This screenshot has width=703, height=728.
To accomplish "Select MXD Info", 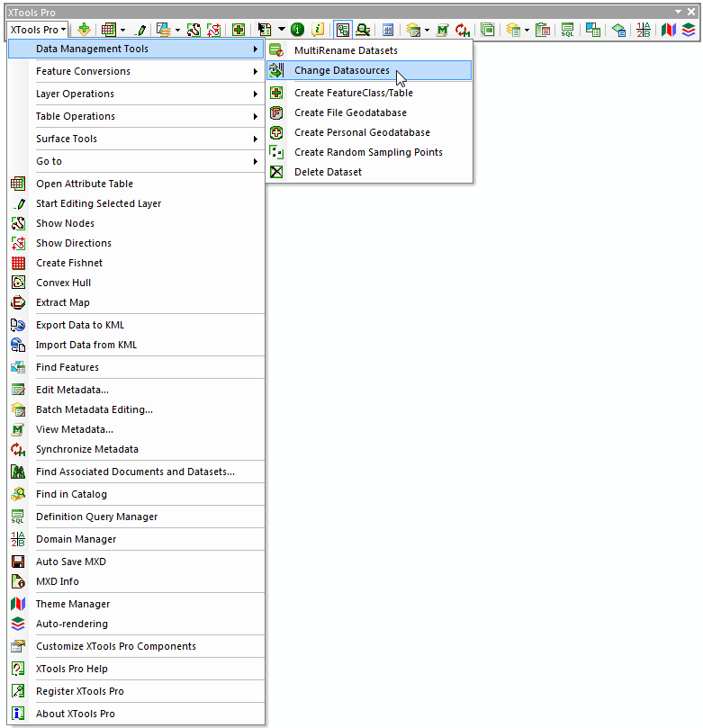I will click(136, 581).
